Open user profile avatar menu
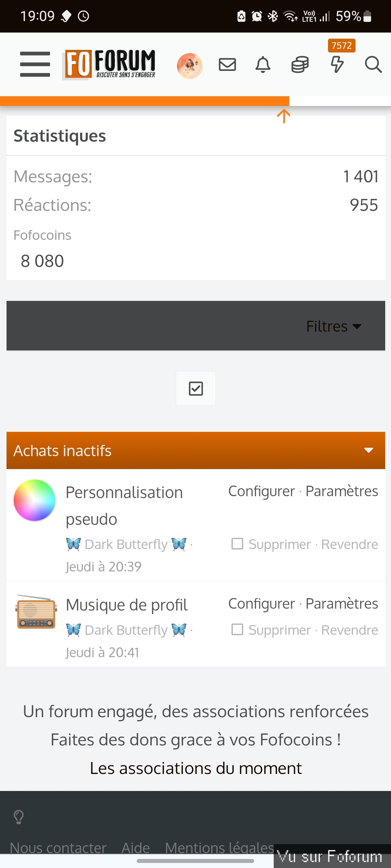This screenshot has height=868, width=391. [x=190, y=65]
